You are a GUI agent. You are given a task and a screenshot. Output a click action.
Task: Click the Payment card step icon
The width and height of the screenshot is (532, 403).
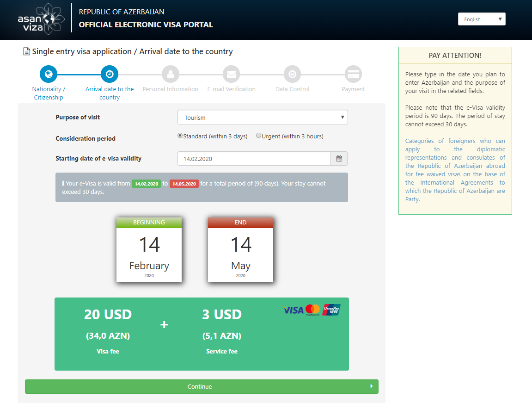(x=353, y=74)
